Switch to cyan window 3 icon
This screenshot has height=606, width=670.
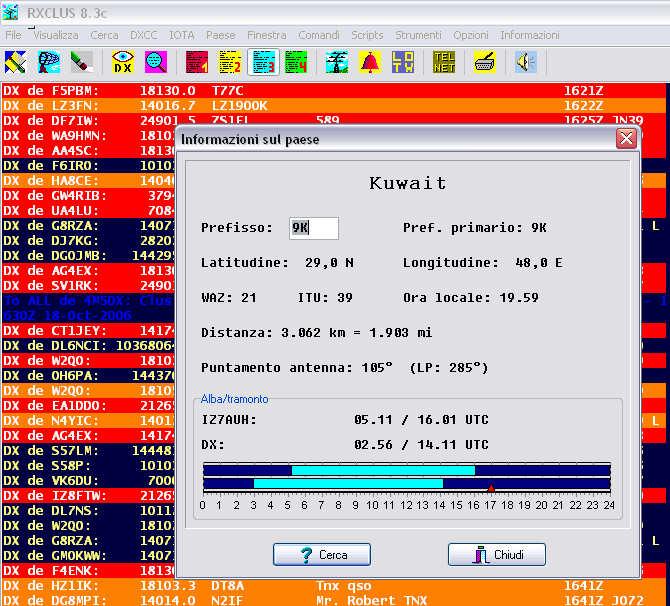click(x=263, y=62)
